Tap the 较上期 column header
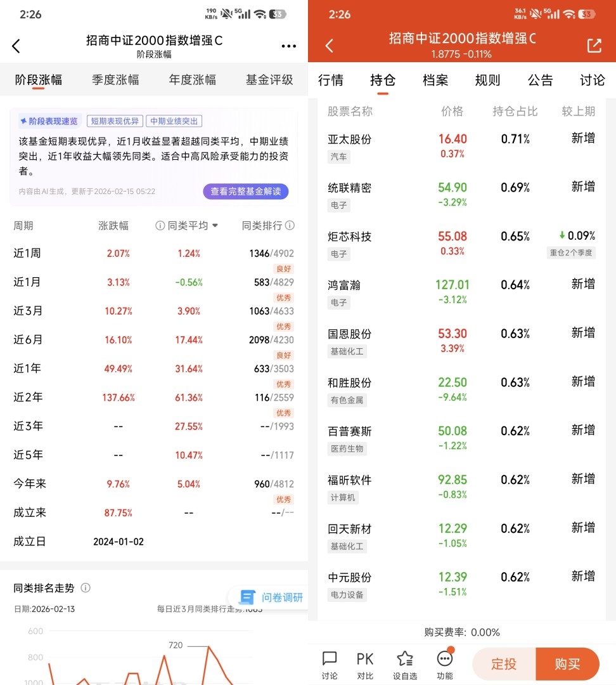Image resolution: width=616 pixels, height=685 pixels. [579, 112]
